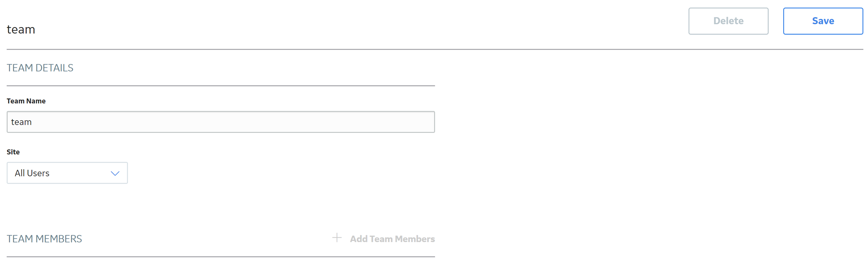Image resolution: width=868 pixels, height=261 pixels.
Task: Click the word Save in blue button
Action: [x=823, y=21]
